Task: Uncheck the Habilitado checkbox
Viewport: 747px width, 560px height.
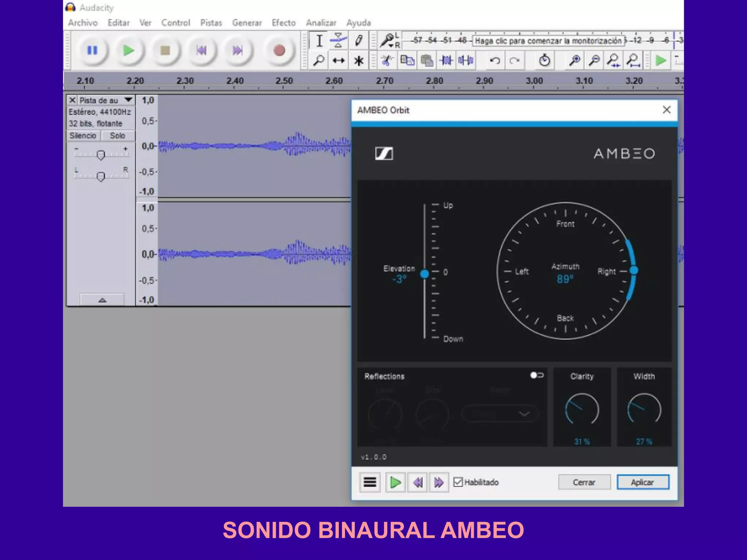Action: 458,482
